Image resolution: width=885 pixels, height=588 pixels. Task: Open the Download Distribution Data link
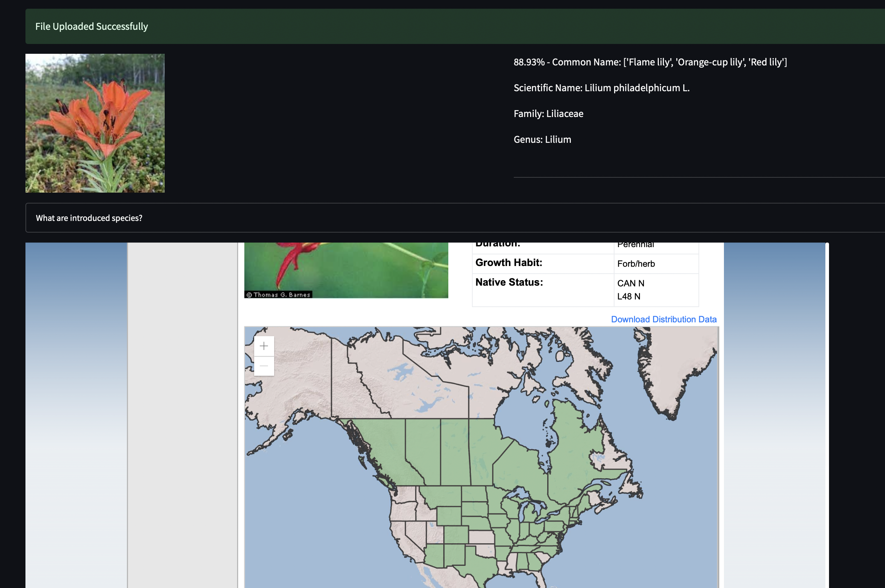tap(663, 319)
